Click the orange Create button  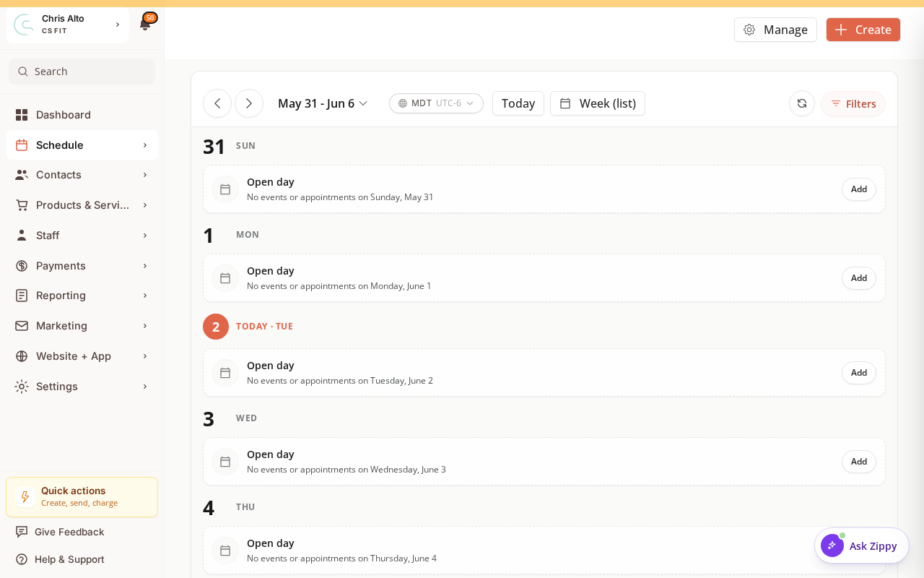863,30
